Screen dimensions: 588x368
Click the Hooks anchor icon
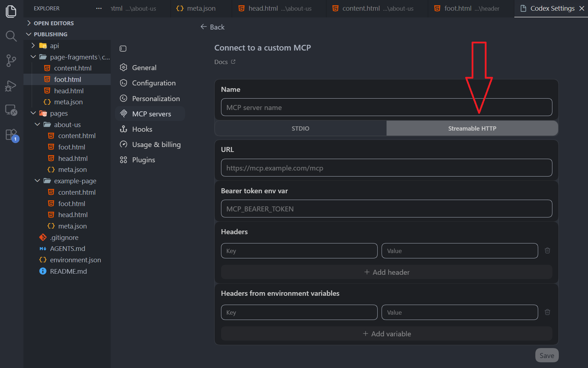click(124, 129)
